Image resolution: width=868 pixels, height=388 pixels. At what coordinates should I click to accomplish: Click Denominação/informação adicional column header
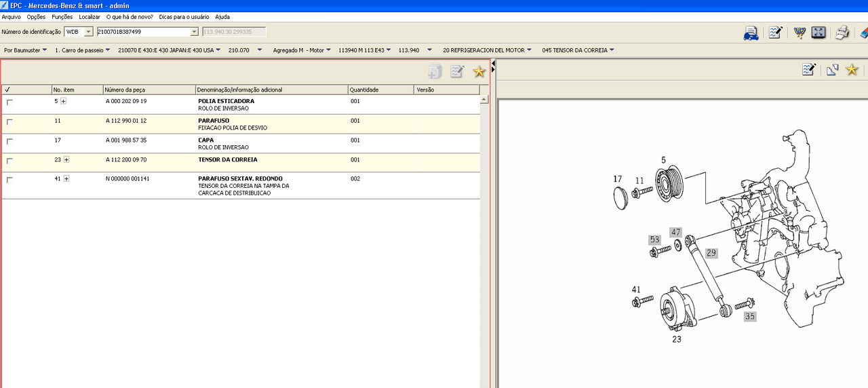click(271, 90)
